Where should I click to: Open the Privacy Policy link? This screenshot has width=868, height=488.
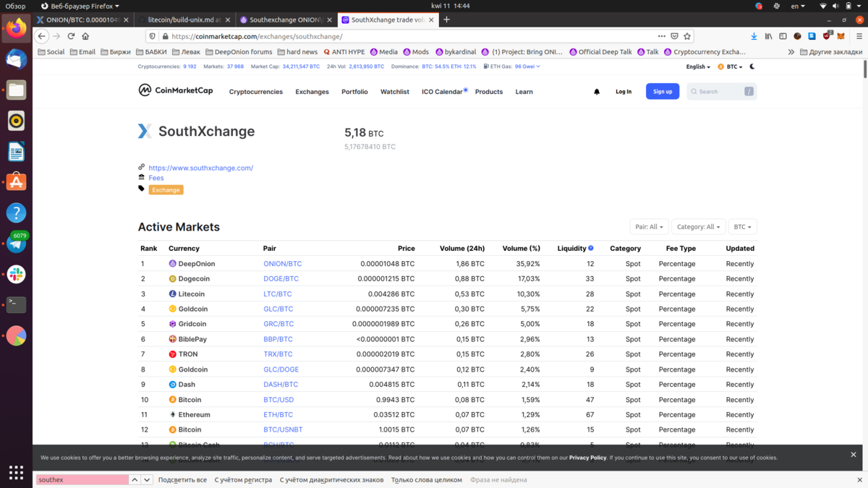tap(587, 458)
